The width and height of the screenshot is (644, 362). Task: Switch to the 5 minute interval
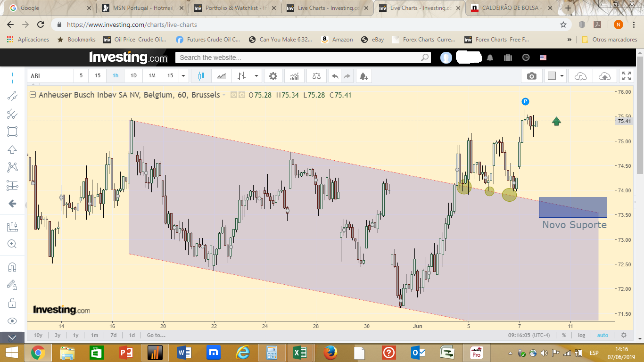click(x=81, y=76)
